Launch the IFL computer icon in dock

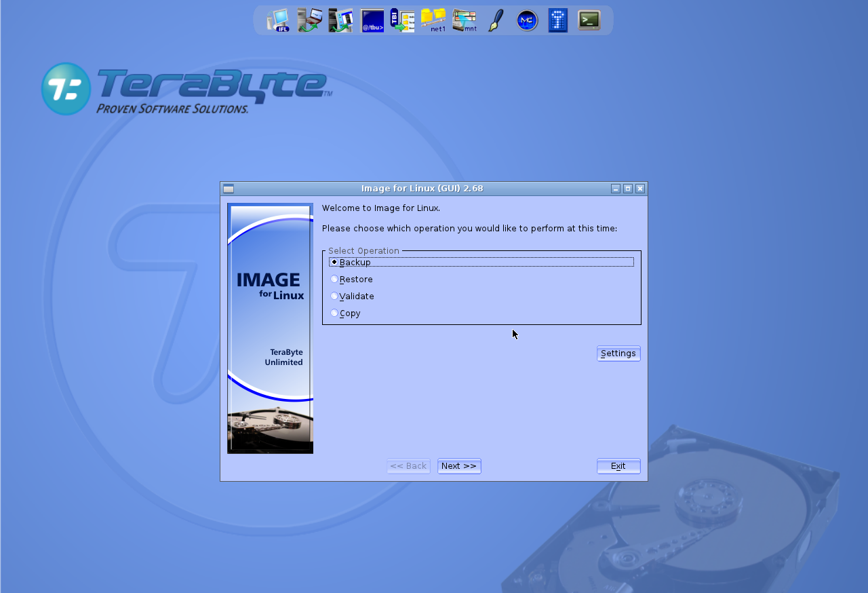278,20
